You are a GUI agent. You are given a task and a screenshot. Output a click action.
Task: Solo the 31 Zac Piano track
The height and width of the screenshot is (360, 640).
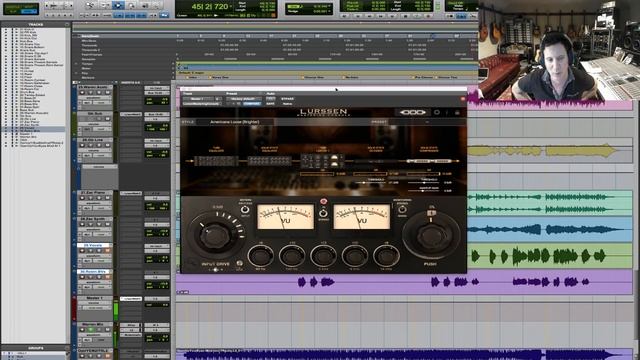99,198
